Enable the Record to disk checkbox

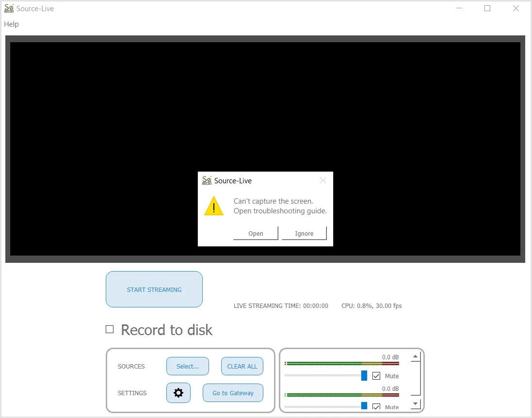click(110, 329)
